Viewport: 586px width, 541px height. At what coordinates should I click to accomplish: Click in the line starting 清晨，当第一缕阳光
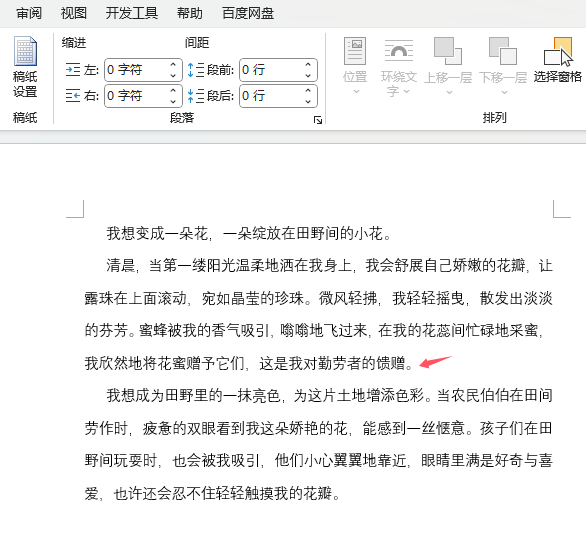(x=329, y=266)
